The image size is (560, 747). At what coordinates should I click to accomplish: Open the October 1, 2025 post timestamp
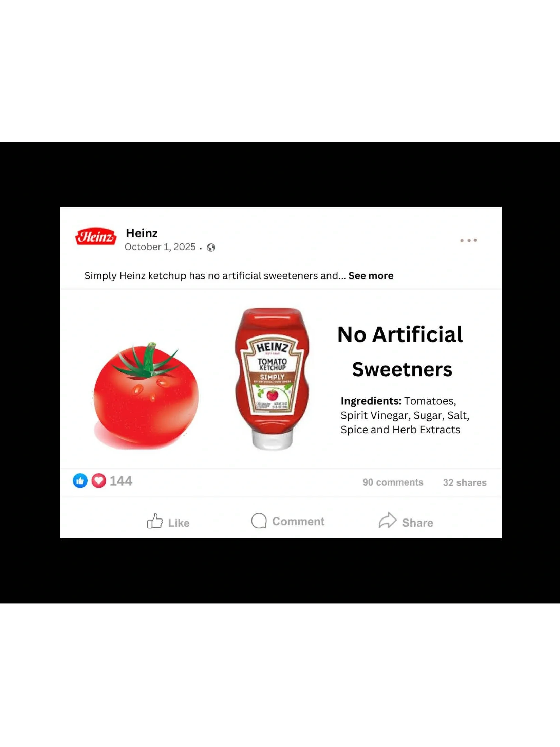[160, 247]
